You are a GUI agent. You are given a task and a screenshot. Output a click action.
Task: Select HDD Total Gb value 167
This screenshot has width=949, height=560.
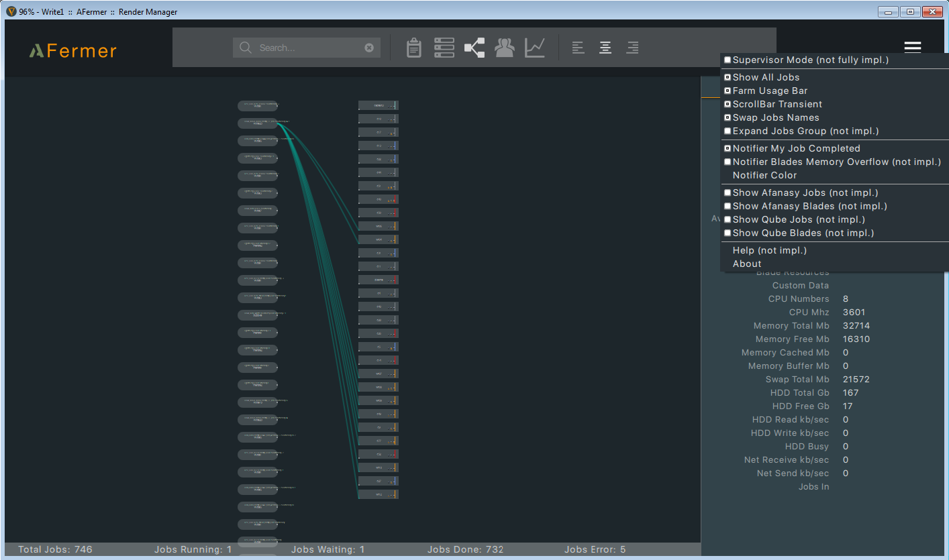point(850,393)
